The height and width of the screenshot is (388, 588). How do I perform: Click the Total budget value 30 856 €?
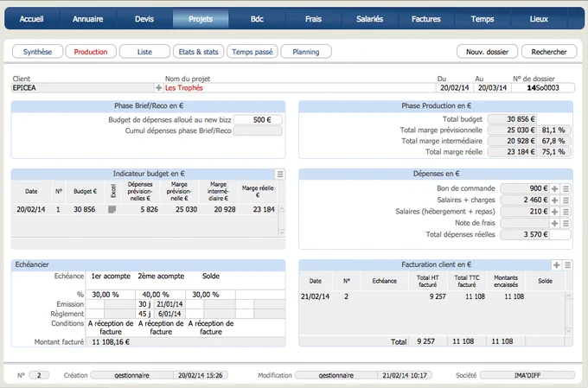coord(512,119)
